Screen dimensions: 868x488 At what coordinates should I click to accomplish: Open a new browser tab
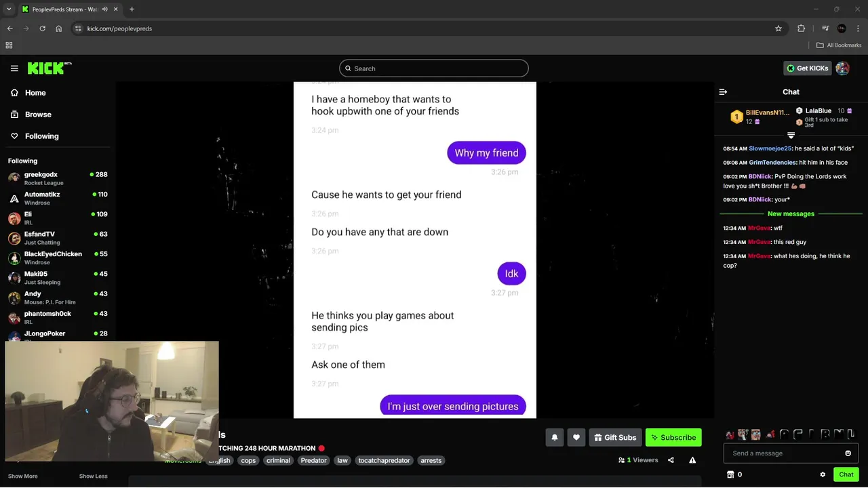coord(132,9)
